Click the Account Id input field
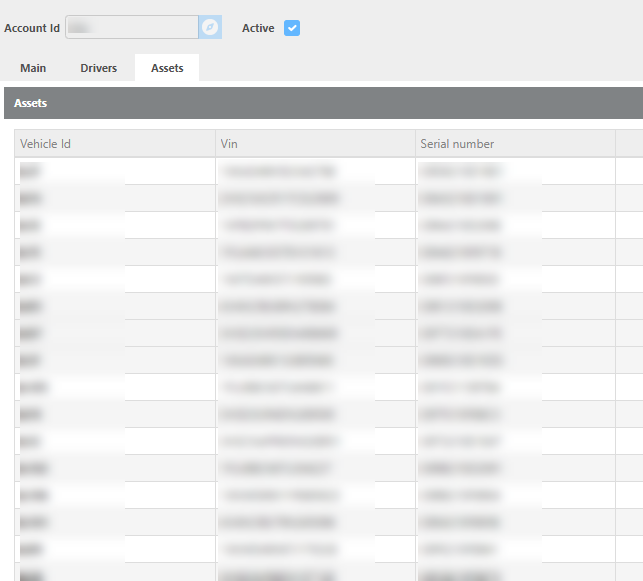643x581 pixels. tap(131, 28)
